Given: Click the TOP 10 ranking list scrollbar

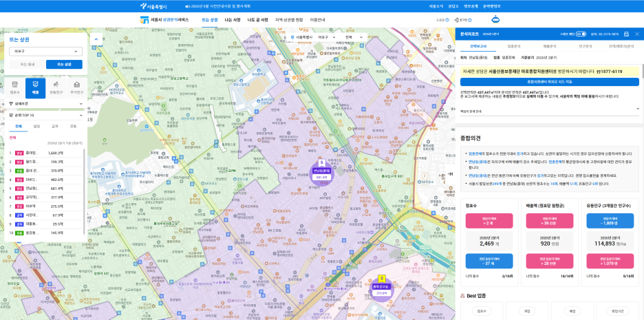Looking at the screenshot, I should click(85, 192).
